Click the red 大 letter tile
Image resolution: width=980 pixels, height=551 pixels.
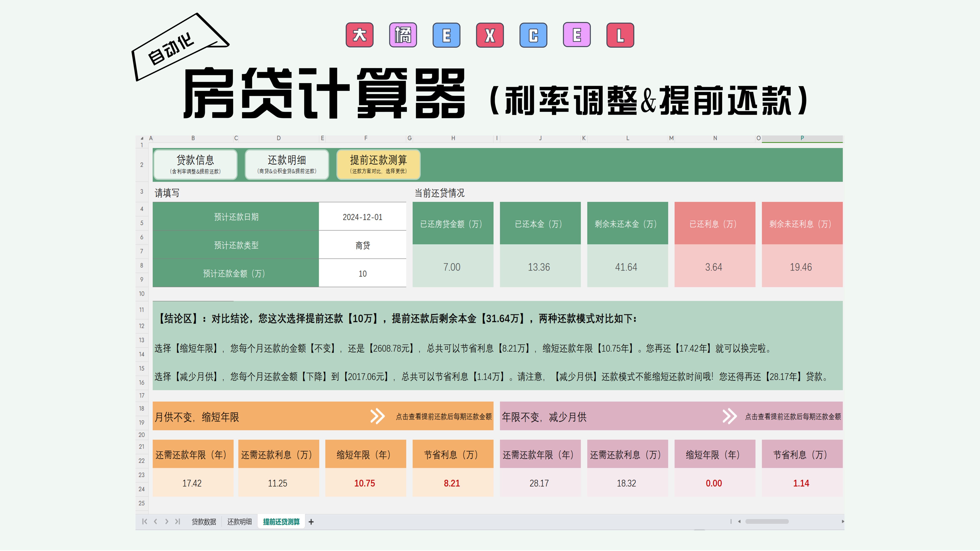click(359, 35)
